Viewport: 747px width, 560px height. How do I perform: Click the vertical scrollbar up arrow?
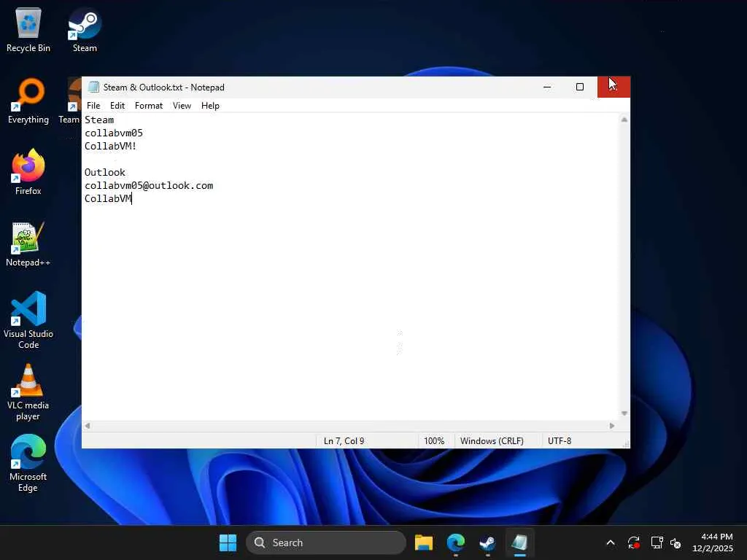[x=624, y=120]
